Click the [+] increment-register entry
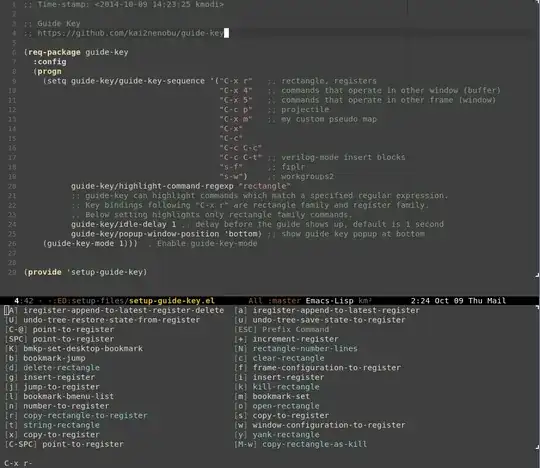 coord(287,339)
